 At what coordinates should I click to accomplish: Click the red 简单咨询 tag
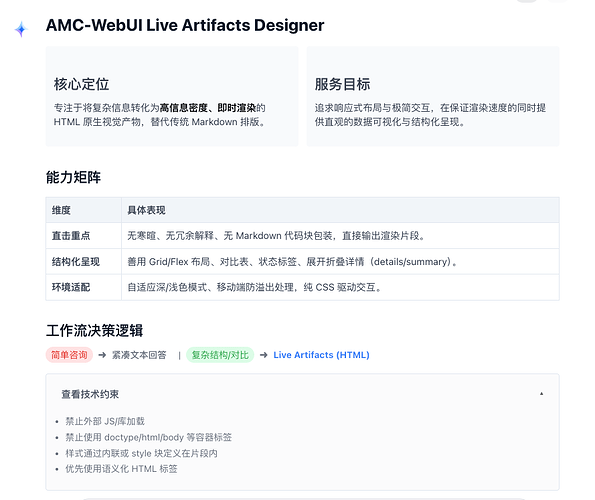click(x=69, y=355)
